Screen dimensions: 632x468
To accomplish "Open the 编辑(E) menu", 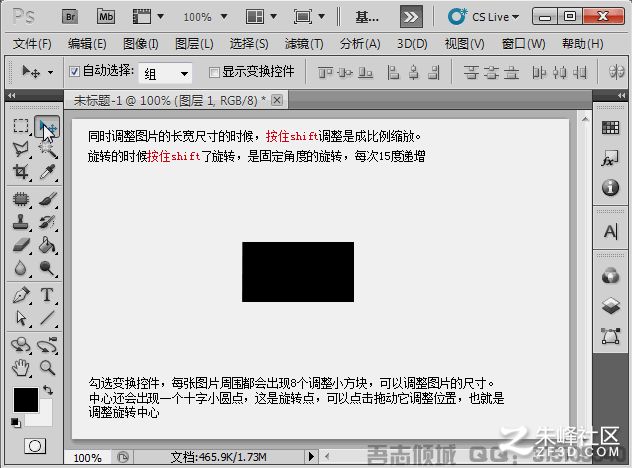I will tap(87, 44).
